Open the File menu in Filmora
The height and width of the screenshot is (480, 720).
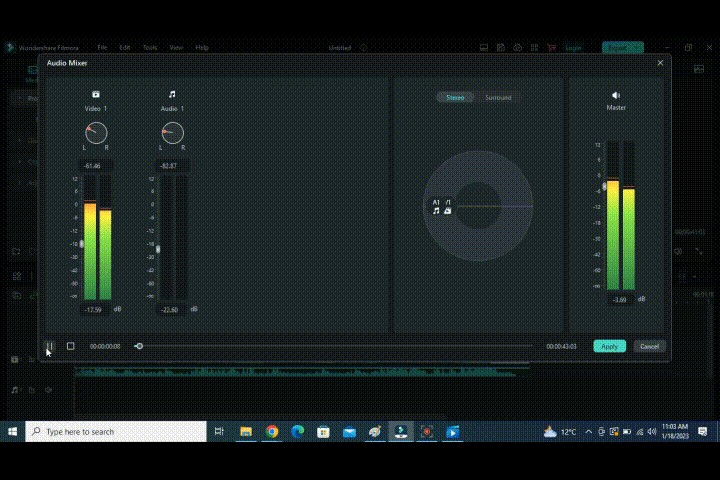102,47
